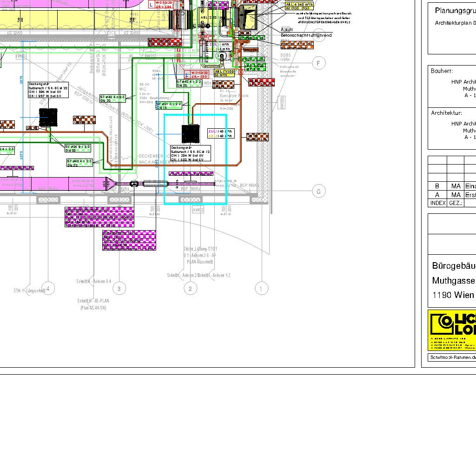Select the AW02b wall tag
The image size is (476, 476).
click(x=282, y=102)
